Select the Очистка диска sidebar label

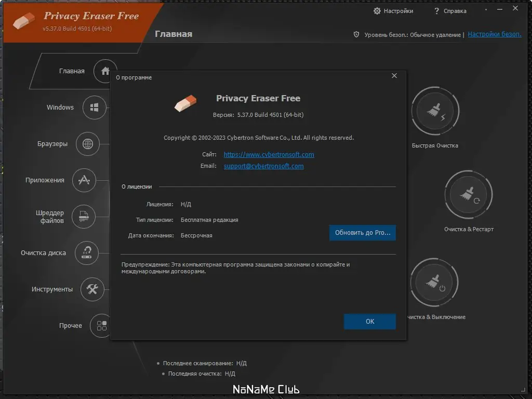43,253
